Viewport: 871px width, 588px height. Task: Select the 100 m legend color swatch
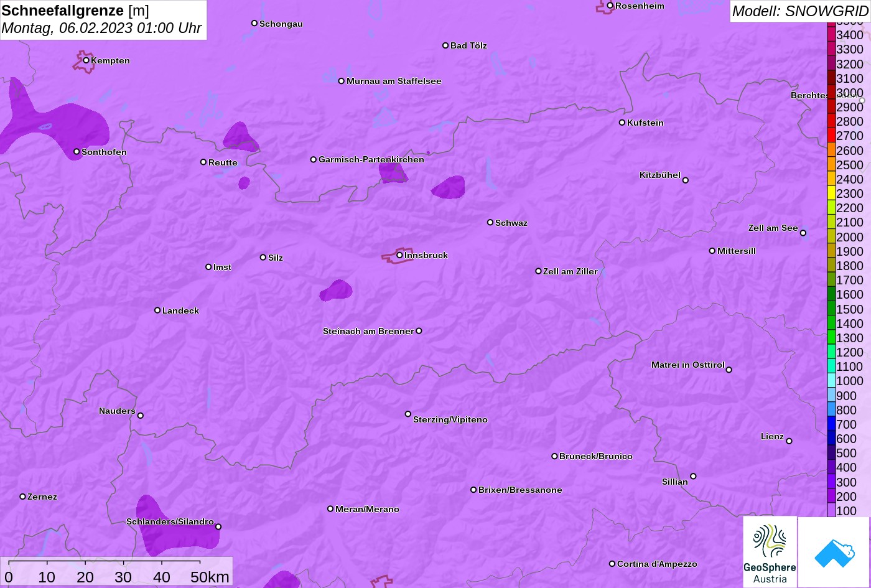[831, 510]
